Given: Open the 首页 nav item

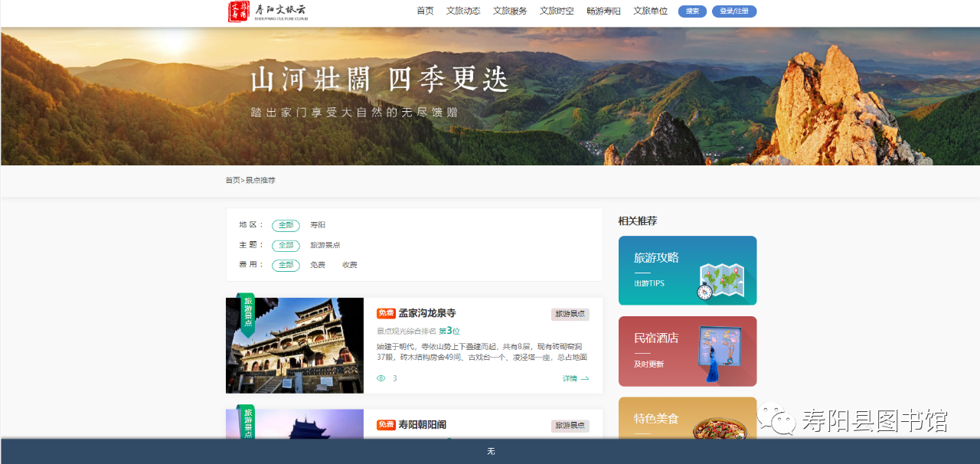Looking at the screenshot, I should tap(425, 11).
